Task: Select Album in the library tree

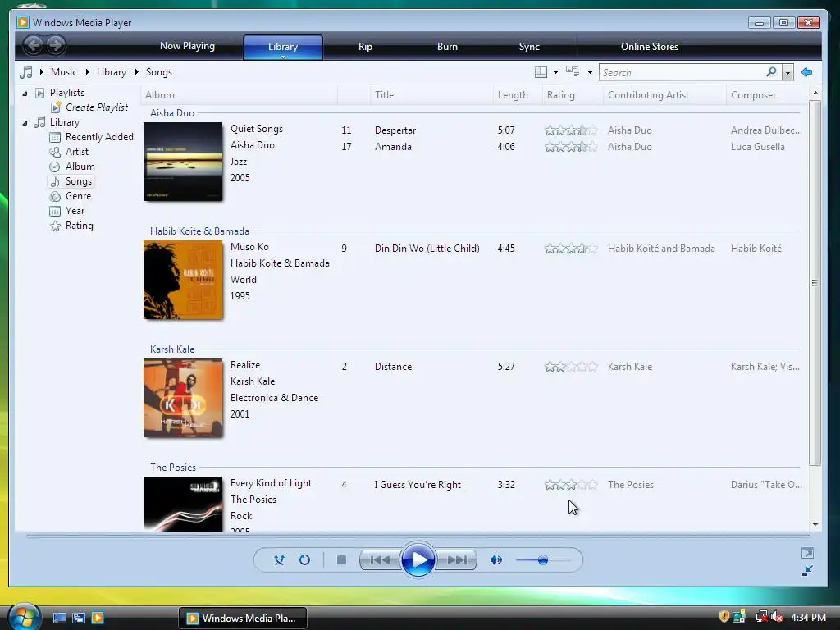Action: click(x=80, y=167)
